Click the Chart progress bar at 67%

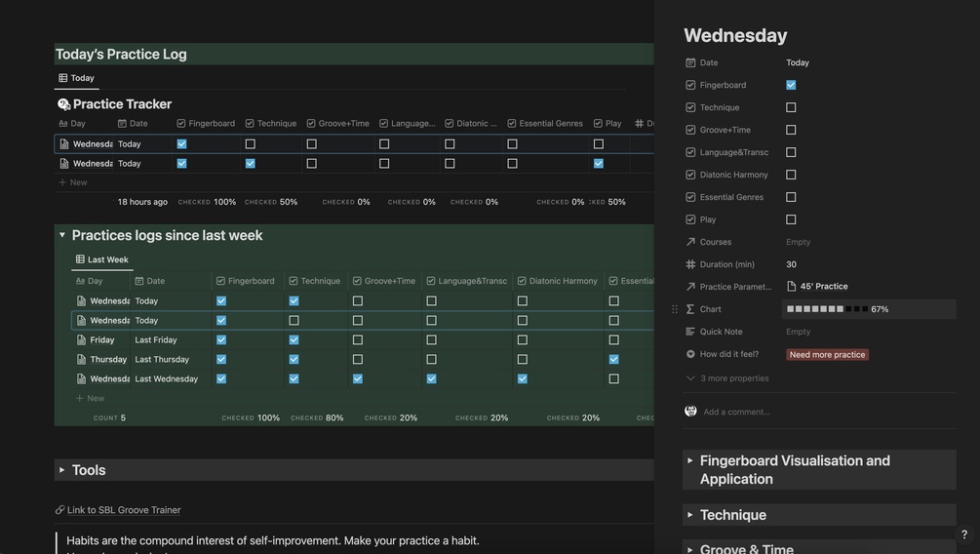tap(827, 309)
